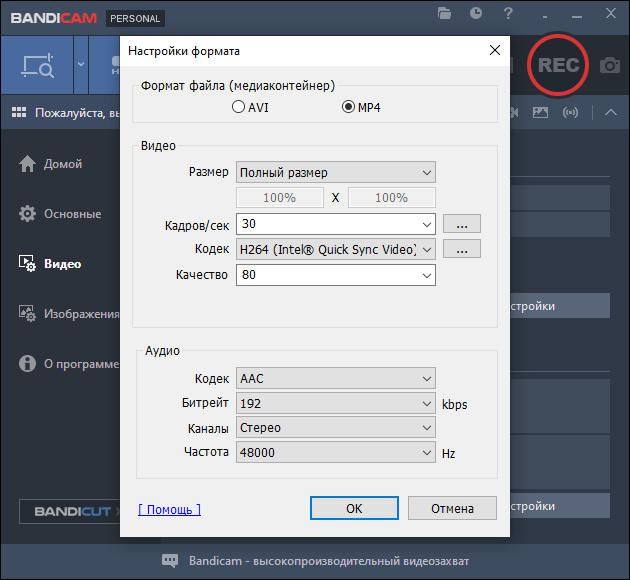Select the screen rectangle recording mode icon

pos(37,65)
